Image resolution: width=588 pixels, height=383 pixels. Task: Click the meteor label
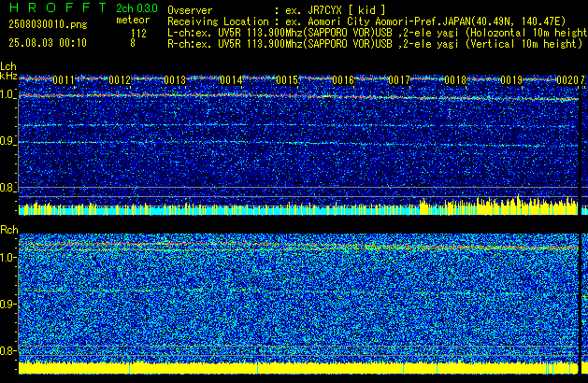133,20
